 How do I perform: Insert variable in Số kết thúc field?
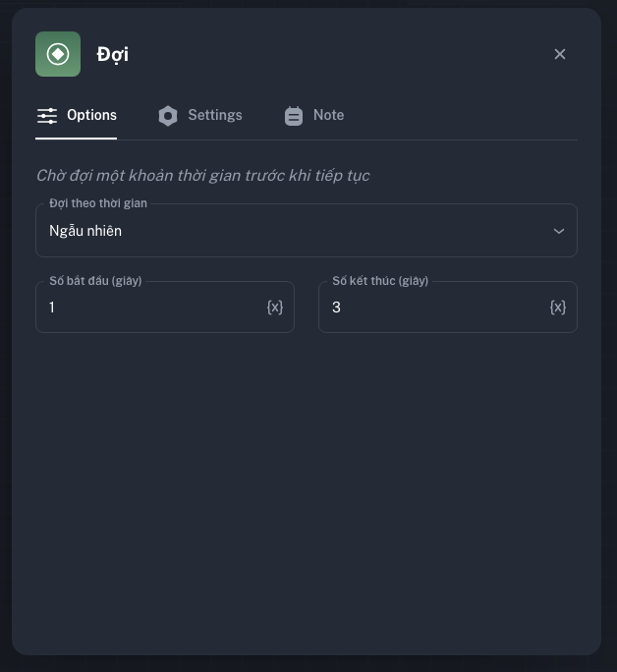(x=558, y=308)
